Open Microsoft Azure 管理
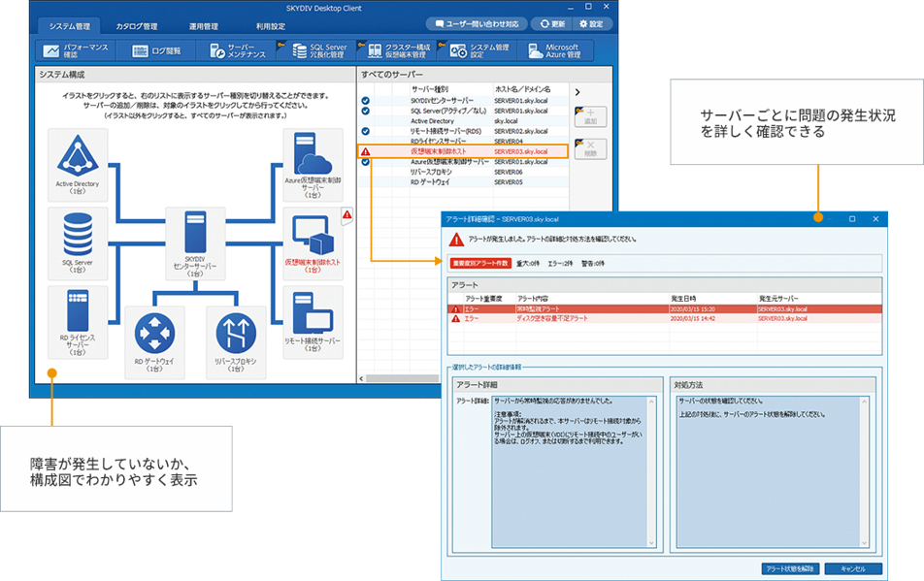 554,50
